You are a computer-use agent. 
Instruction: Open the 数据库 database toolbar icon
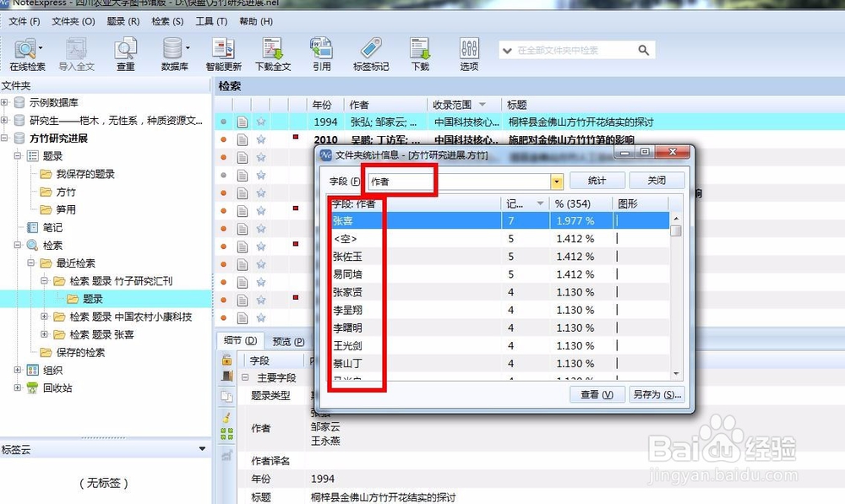173,54
